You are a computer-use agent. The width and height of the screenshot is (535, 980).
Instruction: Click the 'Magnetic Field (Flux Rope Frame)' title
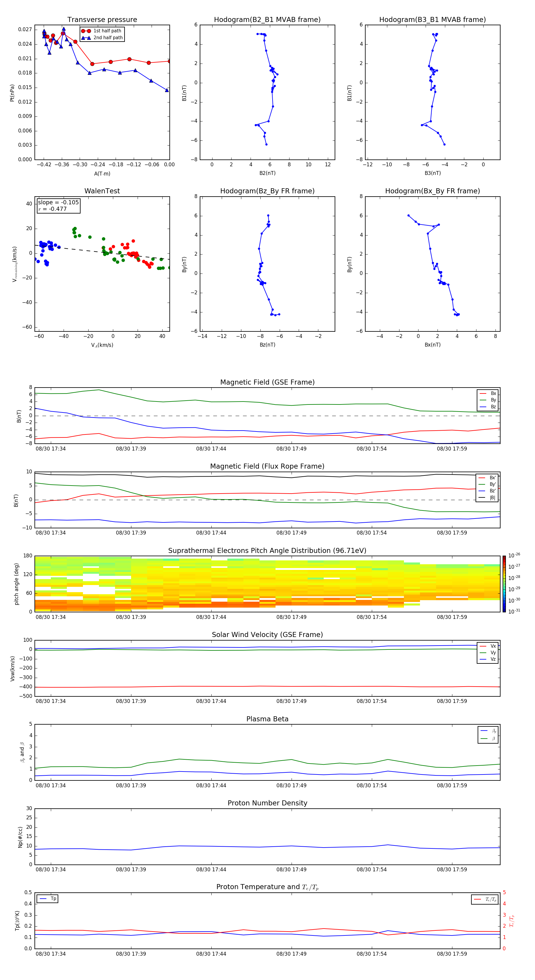coord(267,467)
